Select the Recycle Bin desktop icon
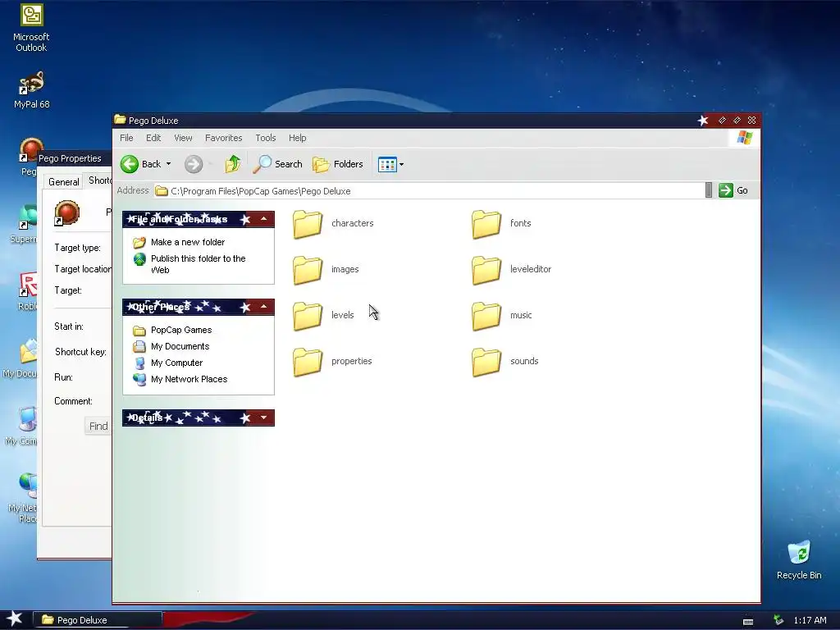 coord(799,559)
